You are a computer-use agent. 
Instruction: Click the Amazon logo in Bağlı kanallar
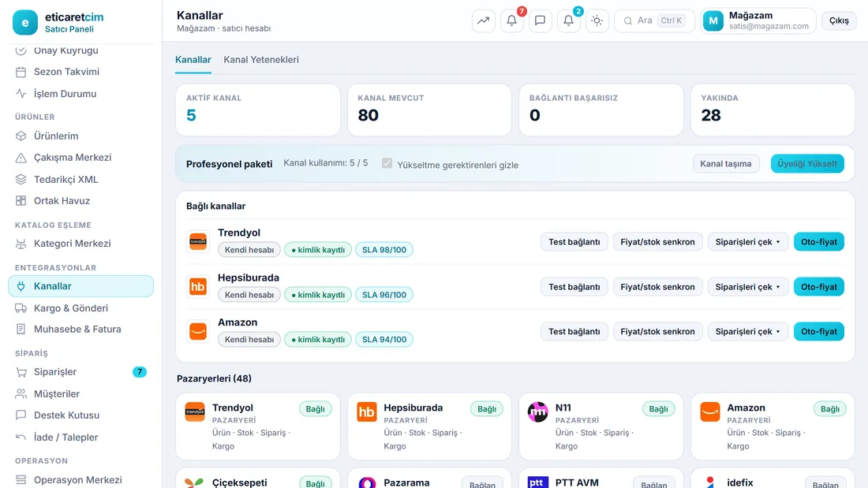click(x=197, y=331)
